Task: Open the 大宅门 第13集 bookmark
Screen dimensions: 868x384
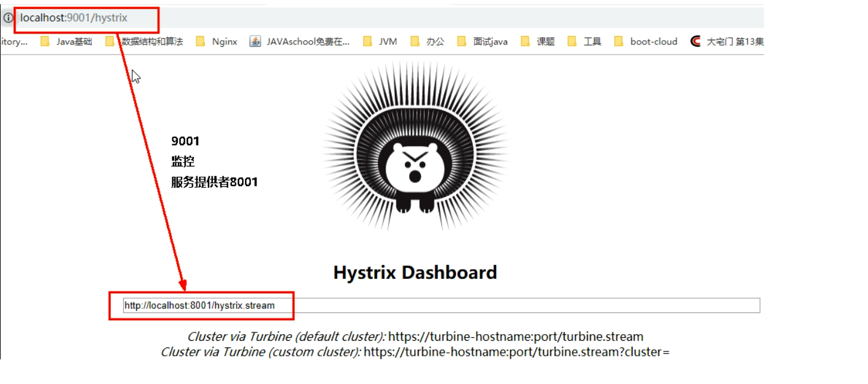Action: (x=727, y=41)
